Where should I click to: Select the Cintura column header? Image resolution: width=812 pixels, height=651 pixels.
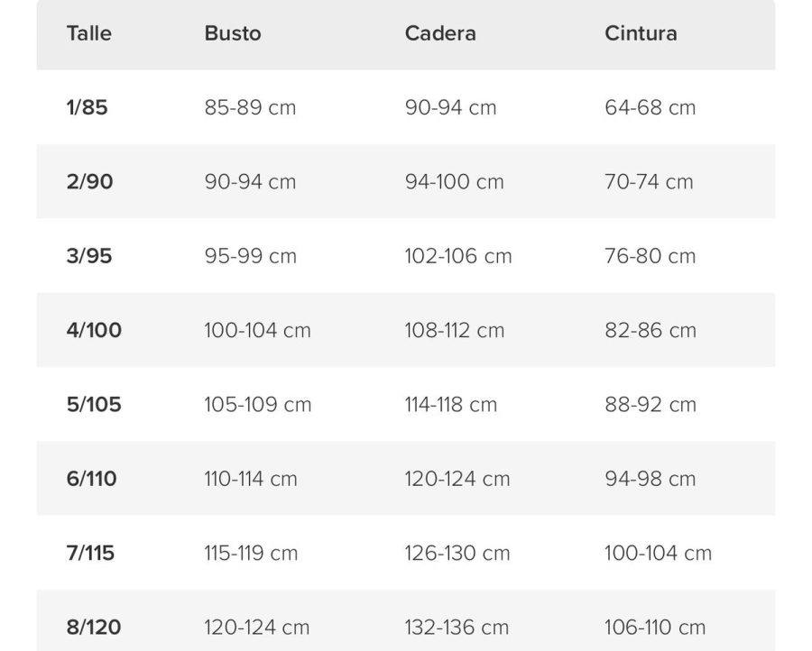pyautogui.click(x=641, y=33)
